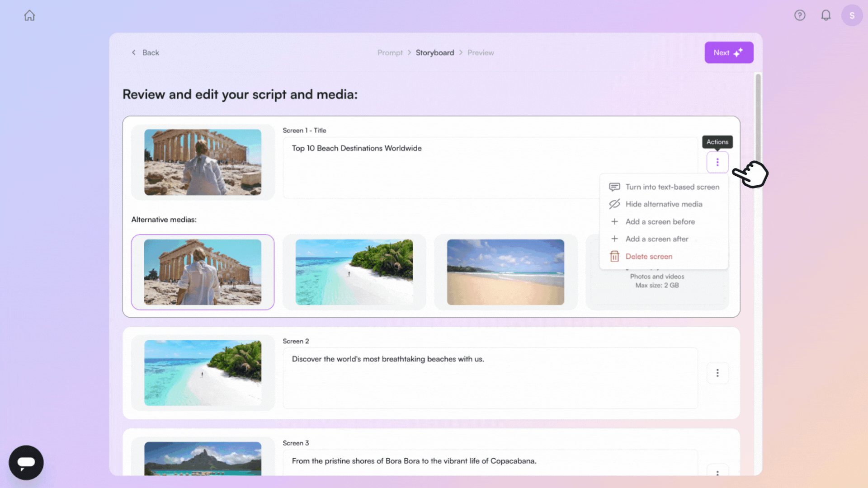Select the Screen 1 main Parthenon thumbnail
This screenshot has height=488, width=868.
203,162
